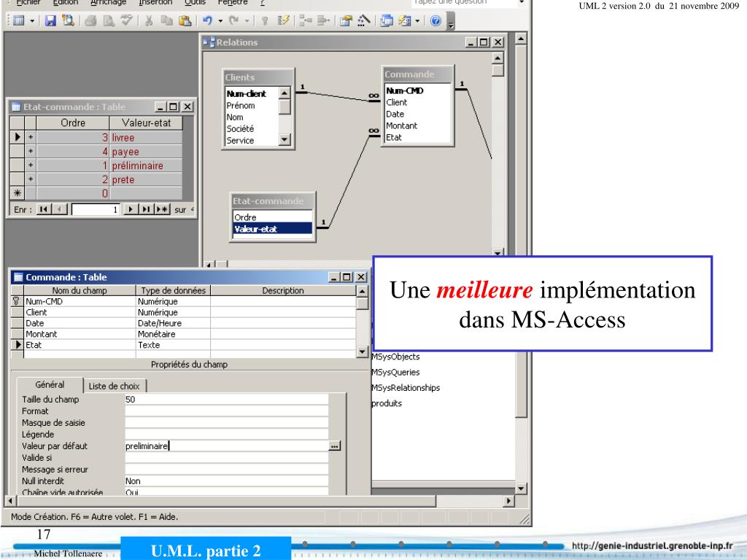Click the record number field in Etat-commande
This screenshot has height=560, width=747.
pyautogui.click(x=96, y=209)
